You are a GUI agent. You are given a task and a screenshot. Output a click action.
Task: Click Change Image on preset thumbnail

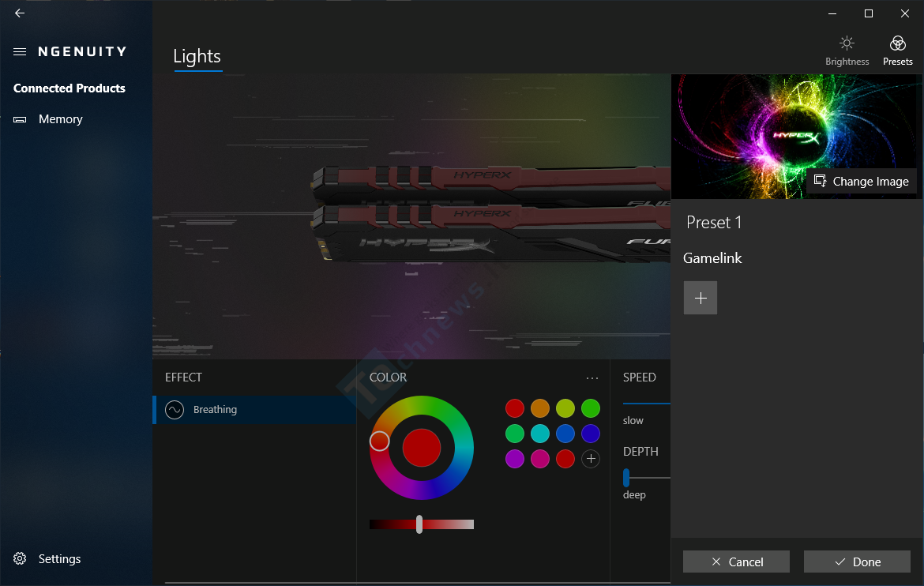[x=862, y=182]
